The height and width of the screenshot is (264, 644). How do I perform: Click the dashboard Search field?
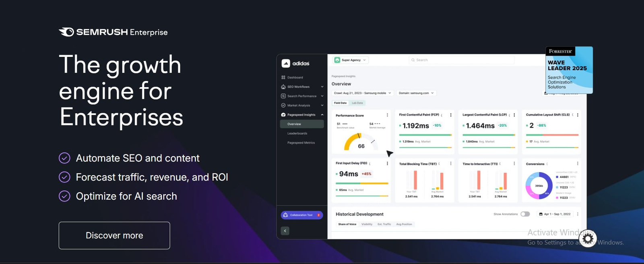(461, 60)
